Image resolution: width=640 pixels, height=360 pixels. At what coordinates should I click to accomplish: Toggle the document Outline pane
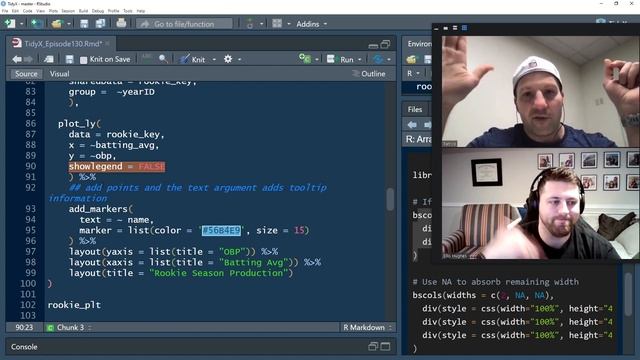[369, 74]
